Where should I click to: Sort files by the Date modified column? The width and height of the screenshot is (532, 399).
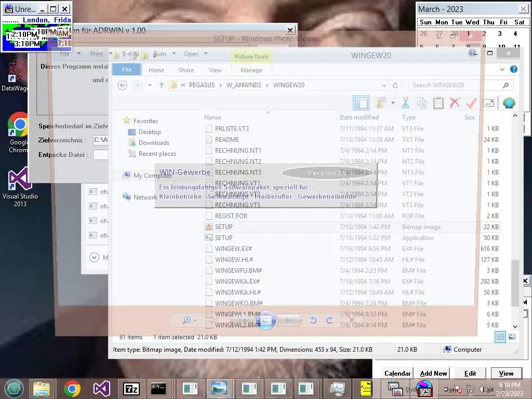click(359, 117)
